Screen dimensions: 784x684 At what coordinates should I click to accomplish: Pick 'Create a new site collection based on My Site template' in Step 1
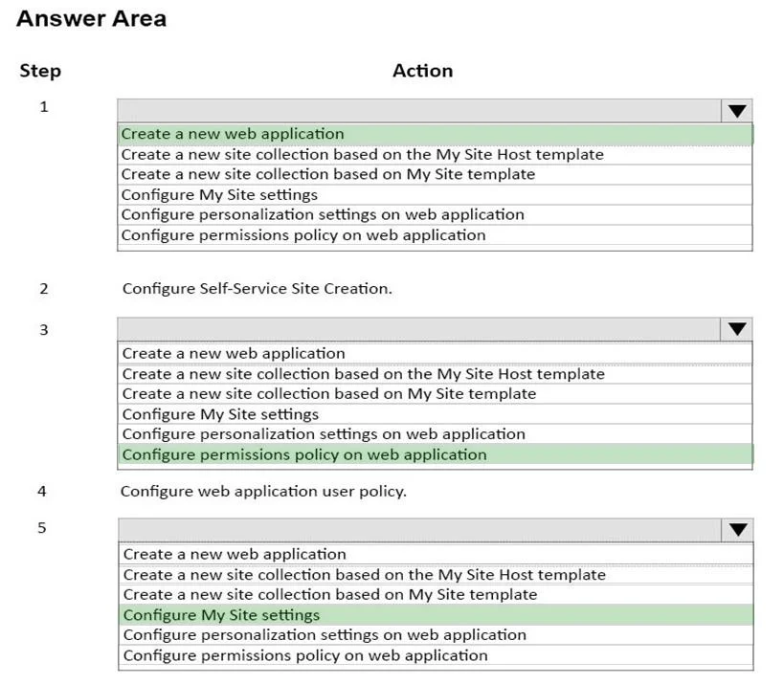point(435,174)
